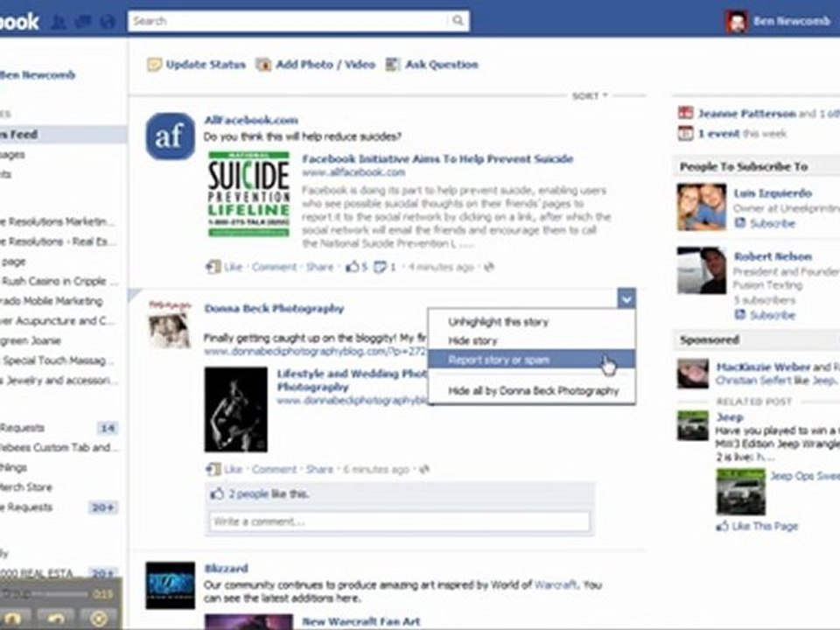
Task: Select Hide story from the menu
Action: coord(472,340)
